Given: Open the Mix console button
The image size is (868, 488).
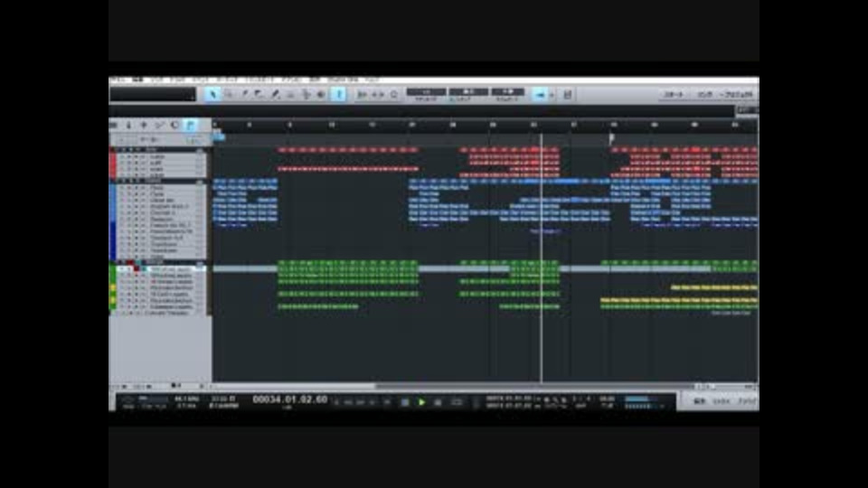Looking at the screenshot, I should (x=721, y=401).
